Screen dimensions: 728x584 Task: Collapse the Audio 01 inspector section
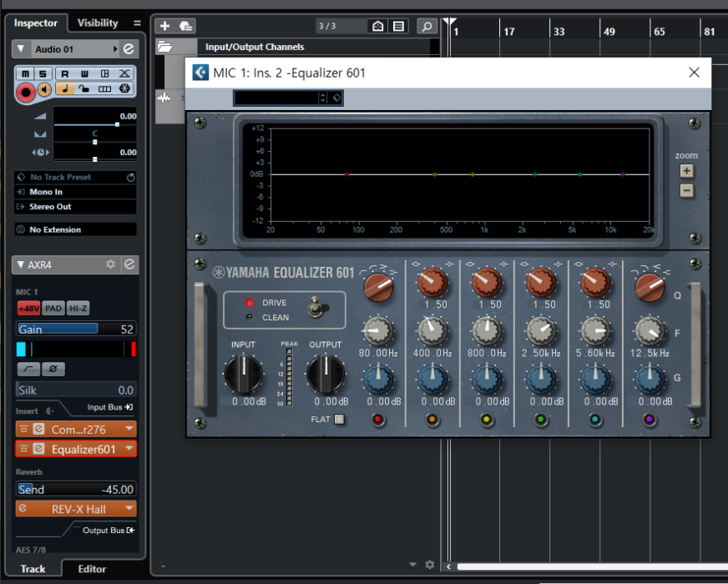click(21, 48)
